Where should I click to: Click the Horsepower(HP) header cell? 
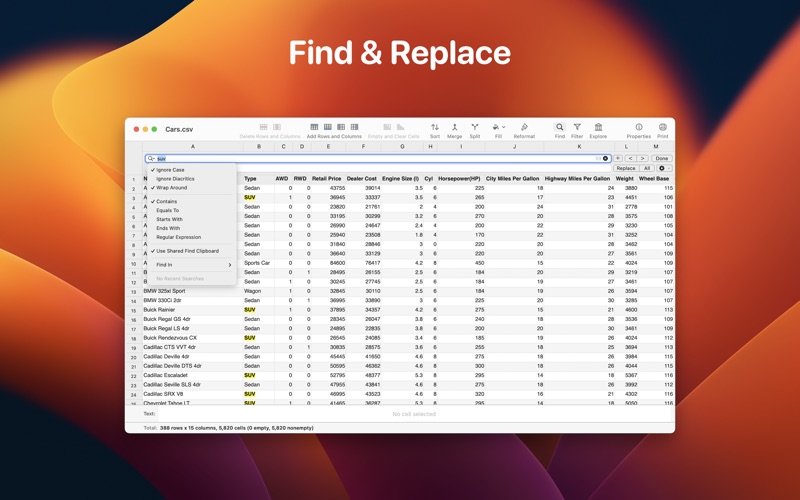coord(459,179)
